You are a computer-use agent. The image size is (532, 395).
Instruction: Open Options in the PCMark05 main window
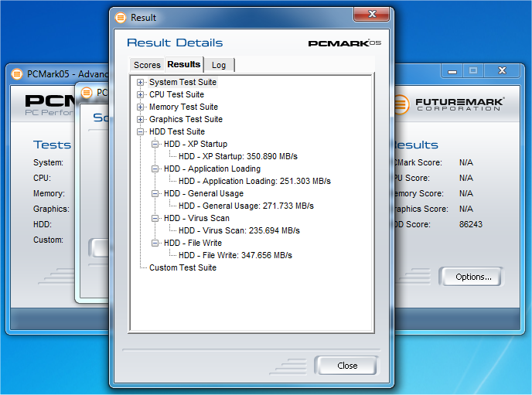click(473, 277)
